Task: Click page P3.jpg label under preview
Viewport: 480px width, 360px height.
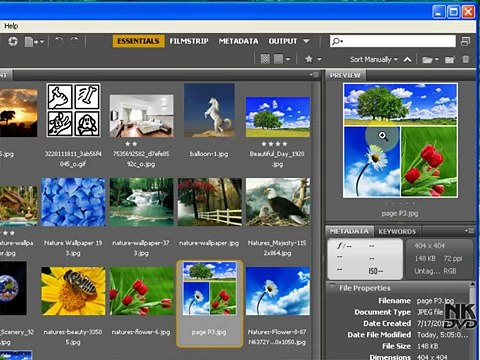Action: (x=400, y=213)
